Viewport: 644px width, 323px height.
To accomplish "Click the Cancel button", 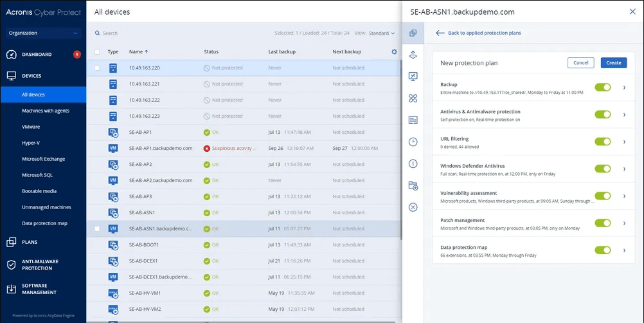I will (x=580, y=62).
